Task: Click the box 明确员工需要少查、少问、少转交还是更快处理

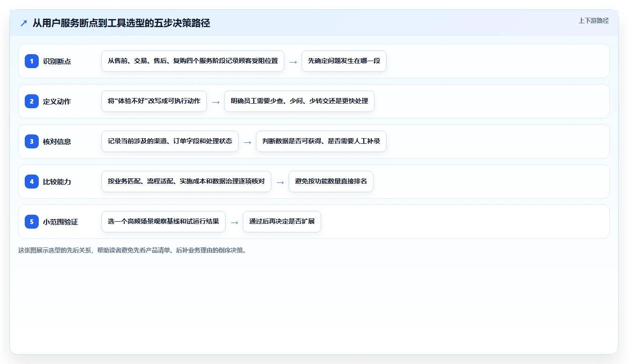Action: [299, 101]
